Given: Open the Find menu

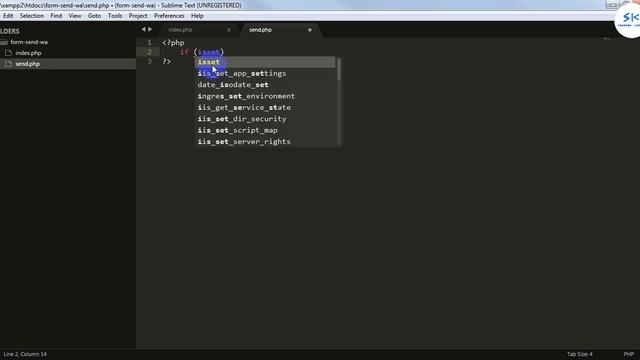Looking at the screenshot, I should pyautogui.click(x=56, y=16).
